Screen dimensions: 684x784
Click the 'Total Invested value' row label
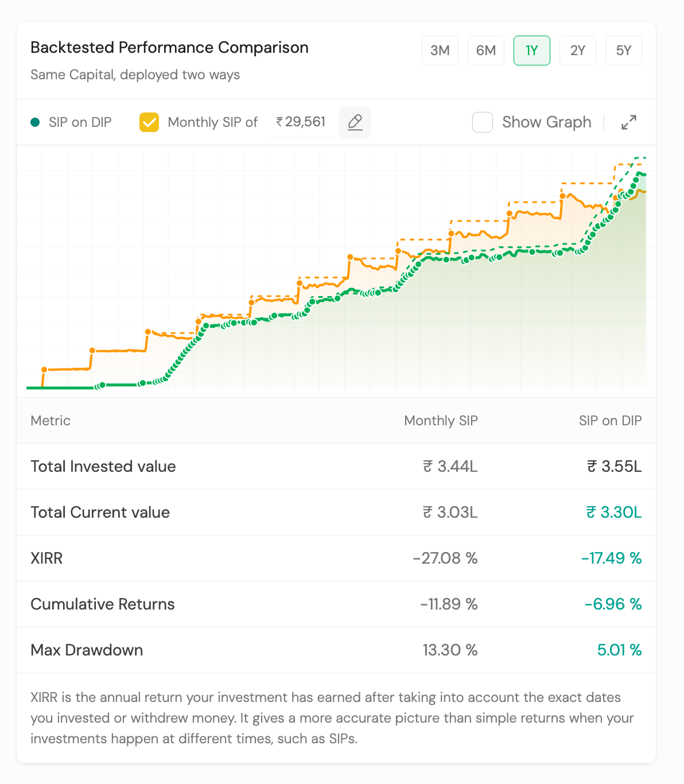click(x=103, y=467)
